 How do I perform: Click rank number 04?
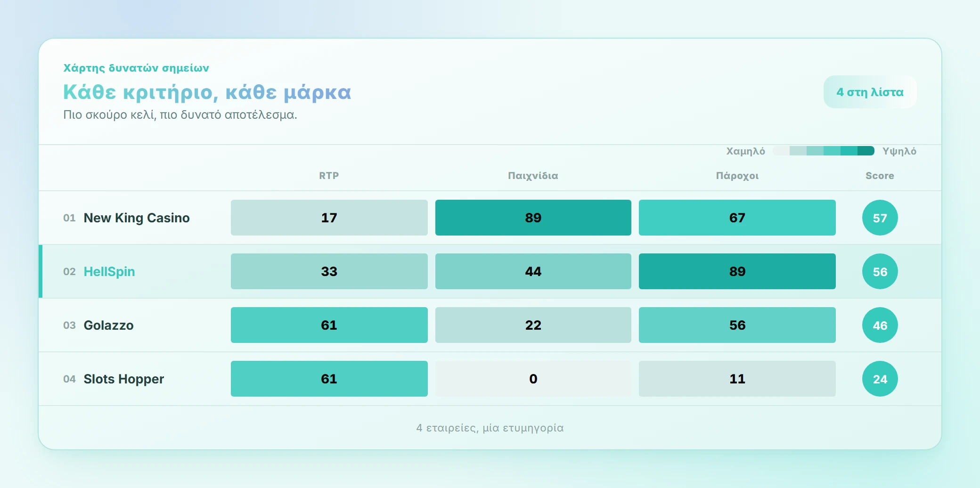(69, 379)
